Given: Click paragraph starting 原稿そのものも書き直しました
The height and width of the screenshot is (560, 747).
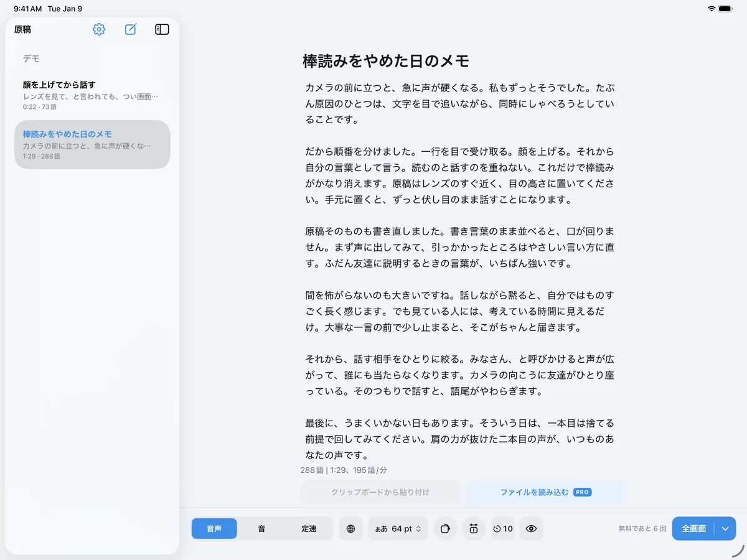Looking at the screenshot, I should [461, 247].
